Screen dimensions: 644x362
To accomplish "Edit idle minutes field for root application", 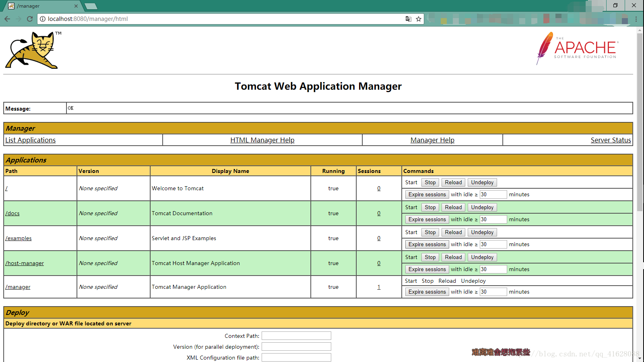I will point(493,195).
